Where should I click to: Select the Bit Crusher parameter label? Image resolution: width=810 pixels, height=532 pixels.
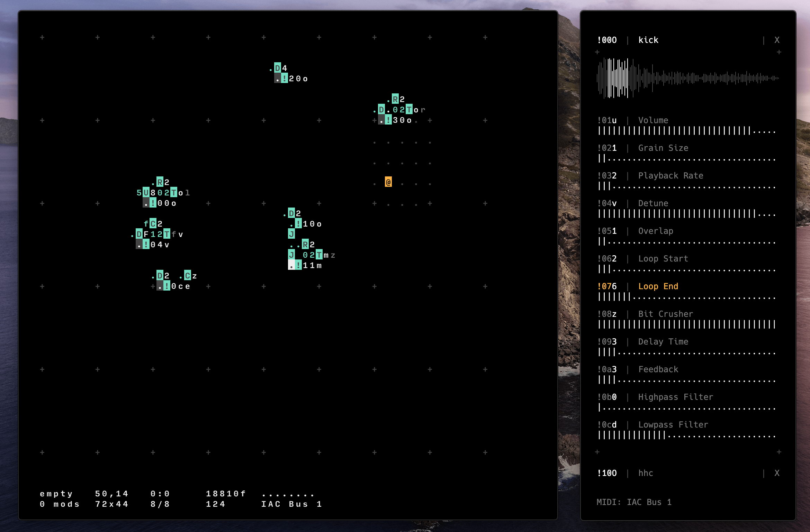[665, 314]
